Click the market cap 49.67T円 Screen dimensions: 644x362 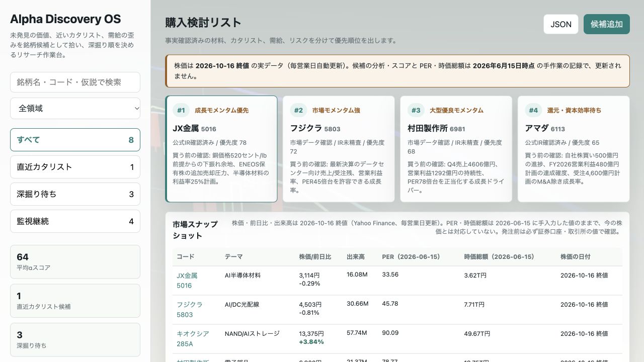(477, 334)
